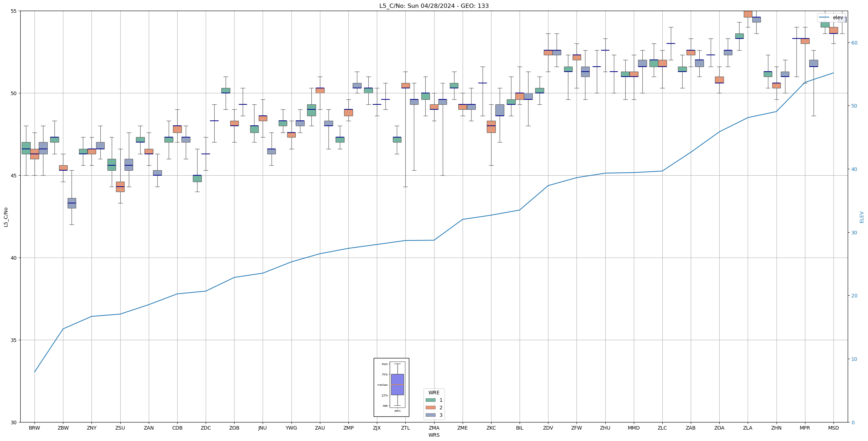Click the blue-gray WRE 3 legend swatch

pyautogui.click(x=430, y=415)
